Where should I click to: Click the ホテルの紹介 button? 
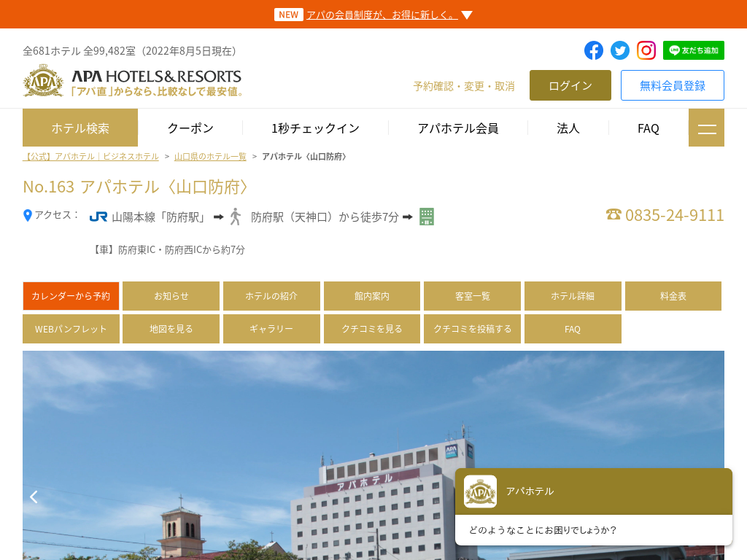(271, 296)
